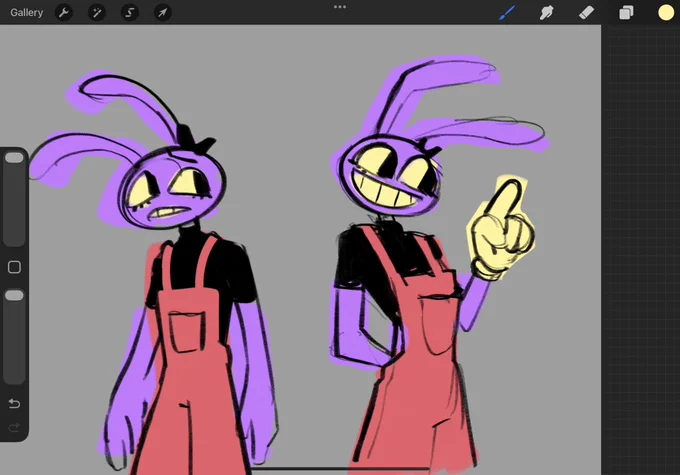This screenshot has width=680, height=475.
Task: Click the brush opacity slider handle
Action: tap(14, 296)
